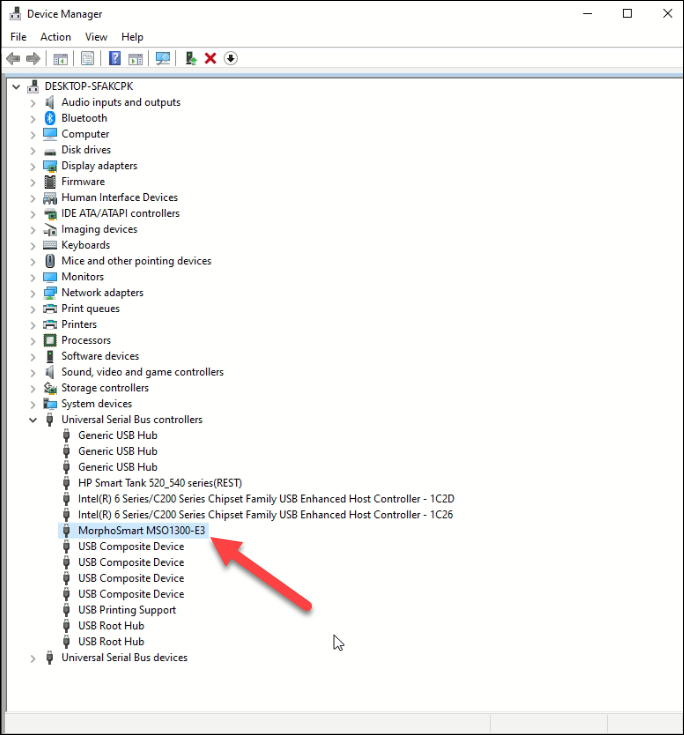Click the Keyboards category icon
The image size is (684, 735).
(50, 245)
